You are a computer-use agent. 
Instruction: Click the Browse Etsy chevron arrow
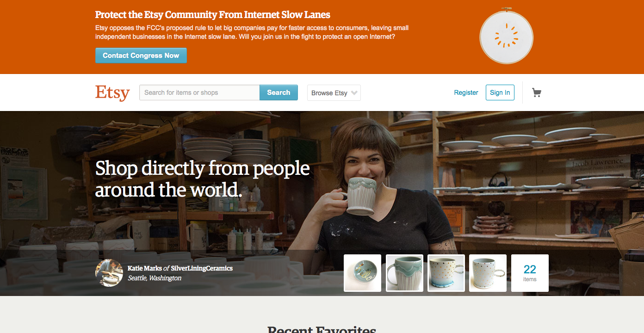354,93
